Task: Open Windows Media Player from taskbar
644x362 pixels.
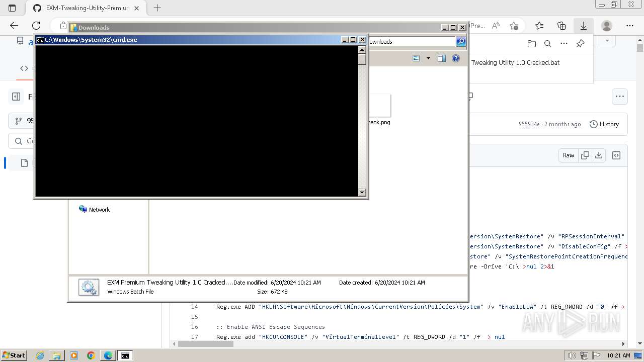Action: pos(74,355)
